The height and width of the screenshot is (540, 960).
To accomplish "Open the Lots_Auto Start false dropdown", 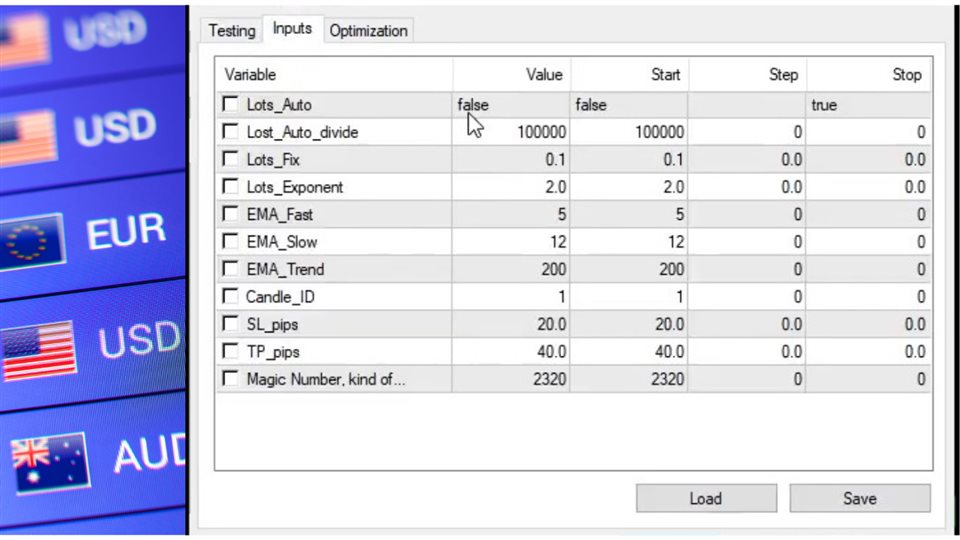I will click(x=628, y=105).
